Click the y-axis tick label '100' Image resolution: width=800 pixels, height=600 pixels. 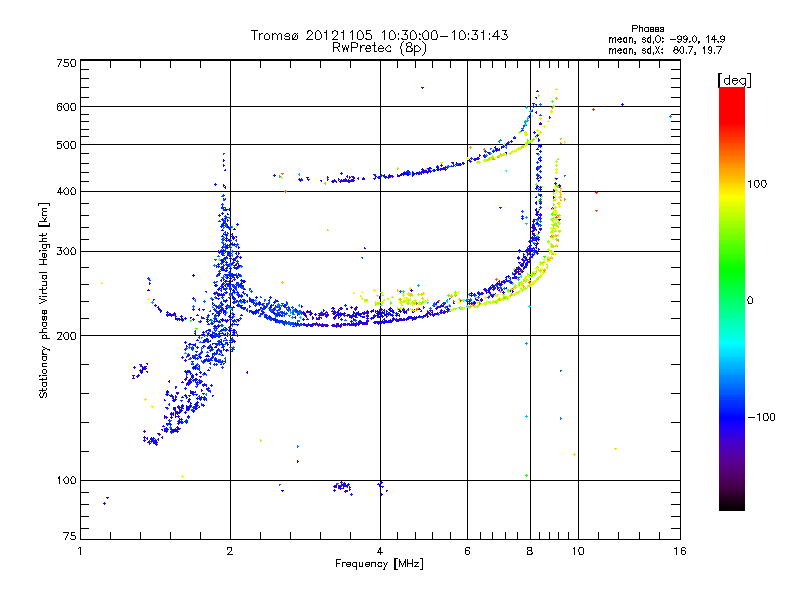click(x=67, y=481)
